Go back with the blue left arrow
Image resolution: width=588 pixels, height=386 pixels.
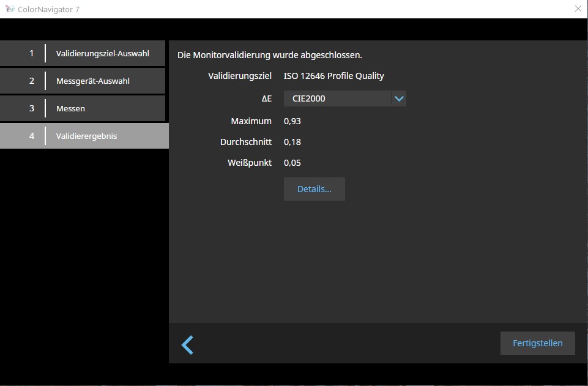[187, 344]
